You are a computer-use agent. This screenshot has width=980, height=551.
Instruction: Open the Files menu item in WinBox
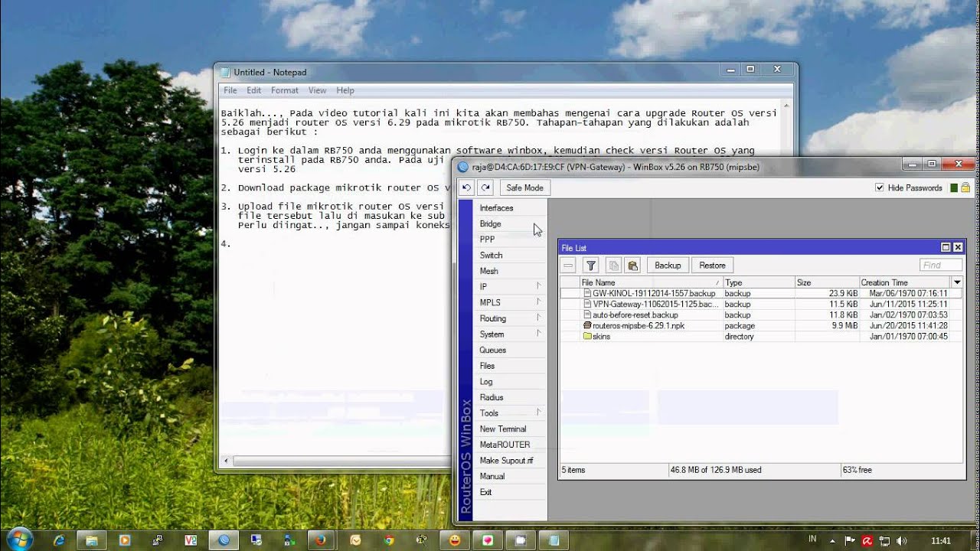tap(509, 366)
